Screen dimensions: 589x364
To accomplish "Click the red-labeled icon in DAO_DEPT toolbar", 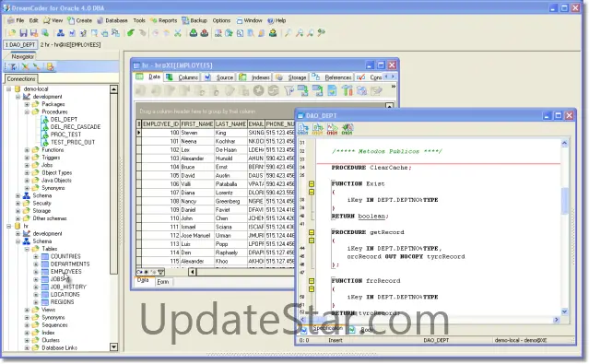I will point(332,129).
